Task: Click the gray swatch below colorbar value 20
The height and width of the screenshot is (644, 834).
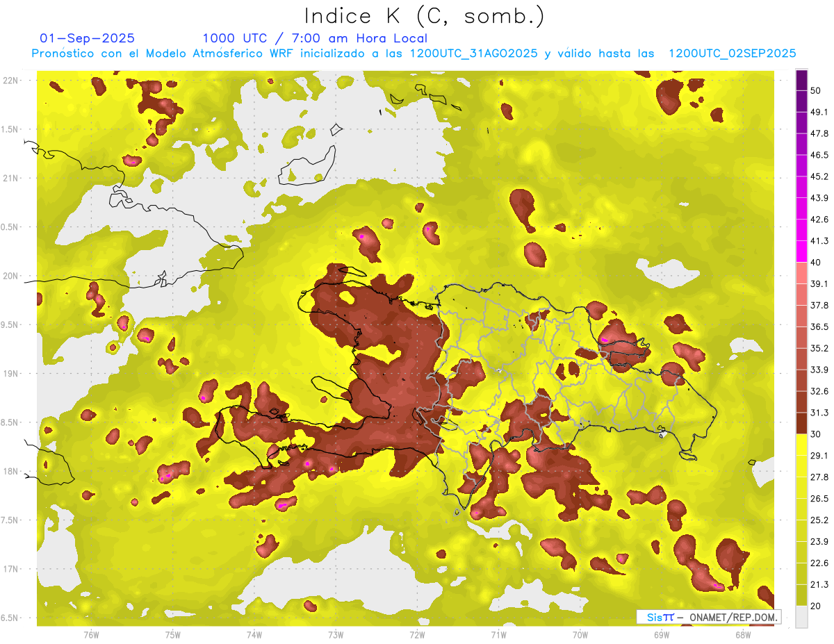Action: click(801, 616)
